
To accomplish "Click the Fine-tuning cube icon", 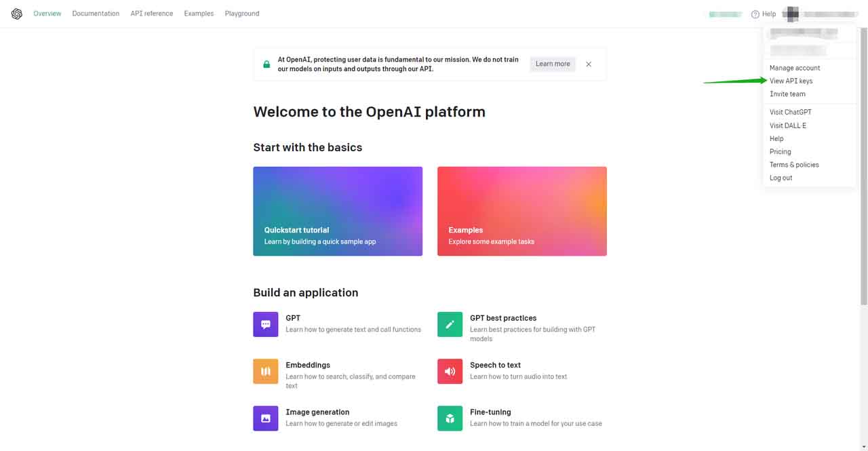I will (450, 418).
